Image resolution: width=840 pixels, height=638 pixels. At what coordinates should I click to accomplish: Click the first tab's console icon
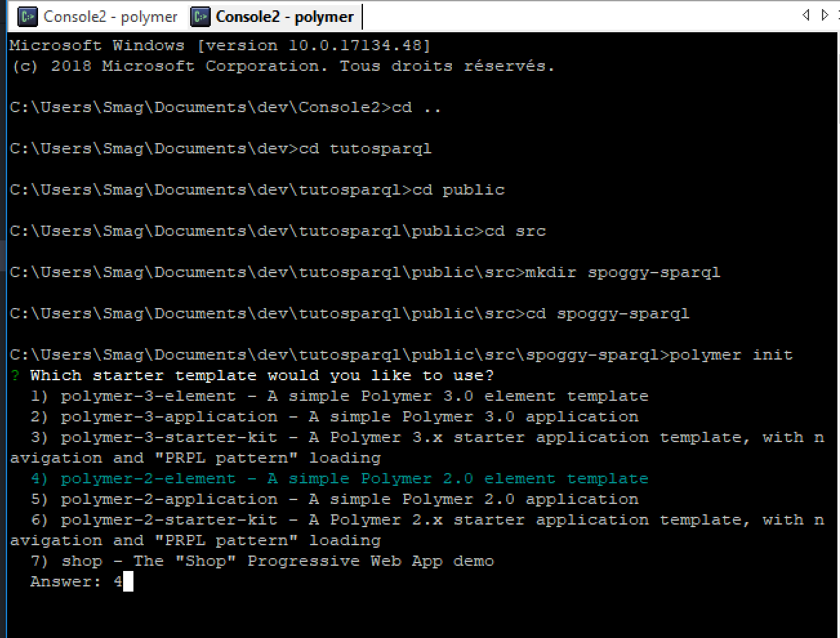pyautogui.click(x=27, y=17)
